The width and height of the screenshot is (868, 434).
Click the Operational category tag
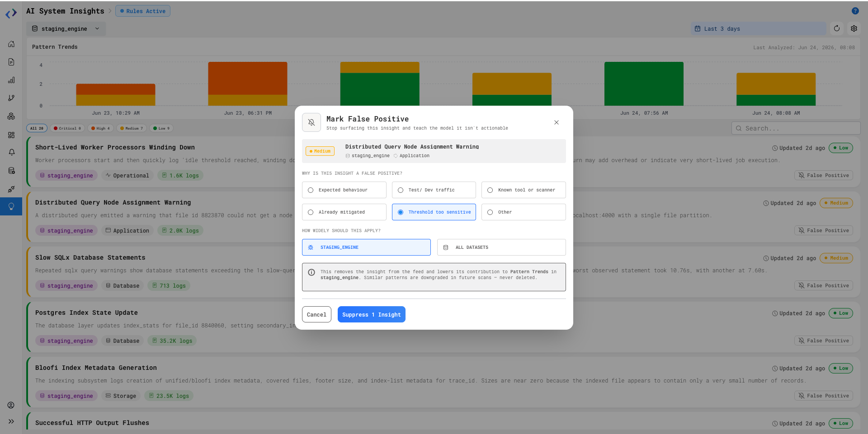click(x=127, y=175)
